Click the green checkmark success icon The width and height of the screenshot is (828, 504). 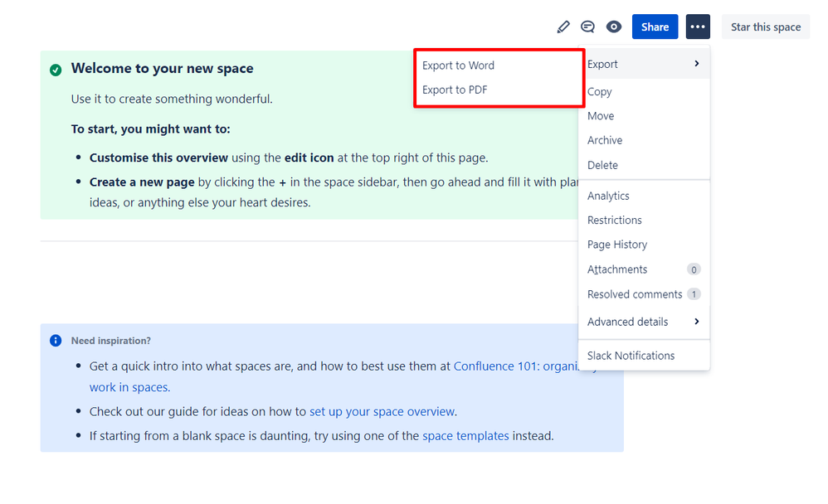(56, 70)
